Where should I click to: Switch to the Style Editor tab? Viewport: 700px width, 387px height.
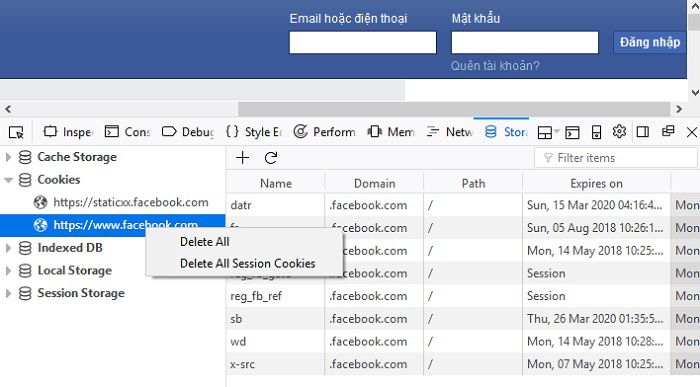(254, 132)
